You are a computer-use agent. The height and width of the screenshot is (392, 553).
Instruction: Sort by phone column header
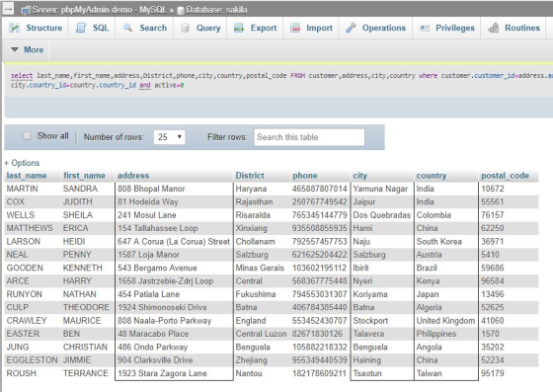tap(305, 176)
